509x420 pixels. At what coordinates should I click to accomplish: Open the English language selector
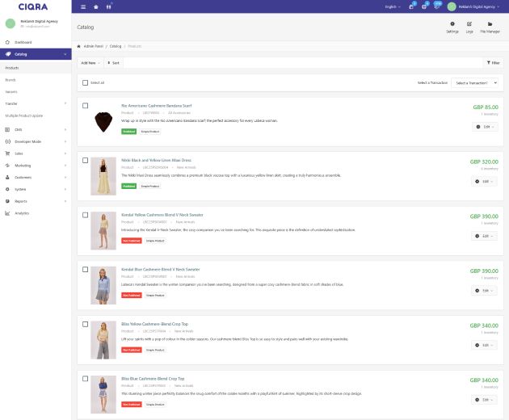(x=393, y=6)
